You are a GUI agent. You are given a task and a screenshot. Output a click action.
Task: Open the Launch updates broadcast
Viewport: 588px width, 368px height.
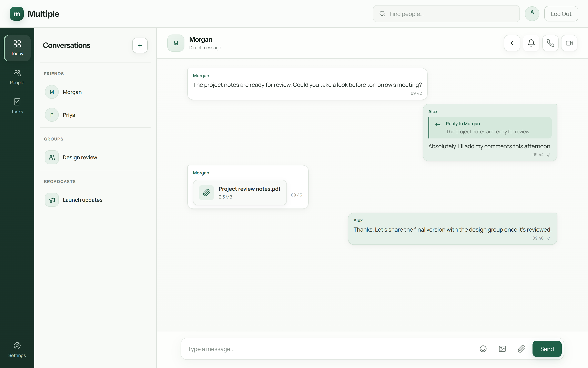95,200
